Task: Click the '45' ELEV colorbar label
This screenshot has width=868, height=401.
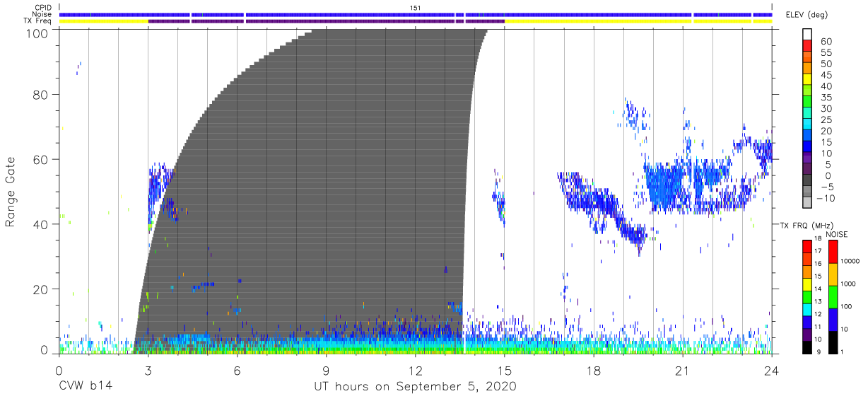Action: (x=826, y=76)
